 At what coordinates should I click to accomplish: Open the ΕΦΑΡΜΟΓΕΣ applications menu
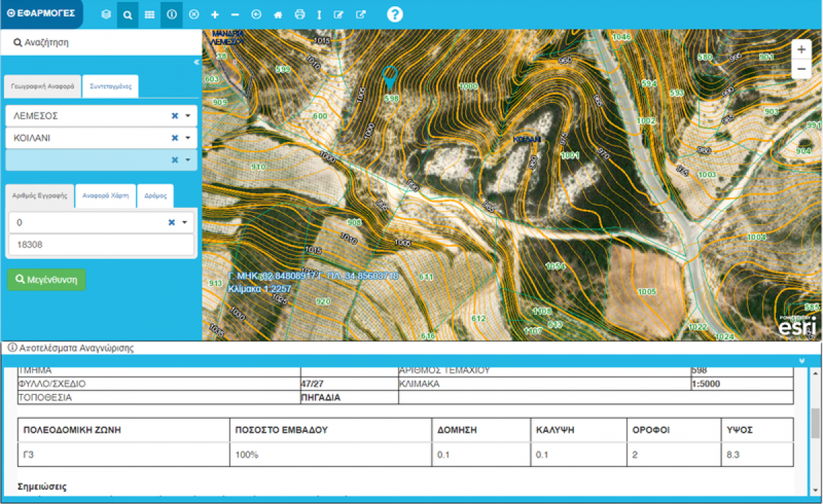click(x=41, y=14)
